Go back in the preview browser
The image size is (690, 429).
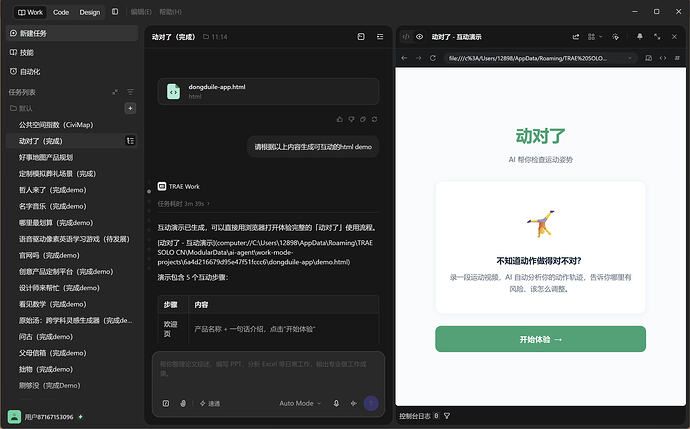point(404,58)
